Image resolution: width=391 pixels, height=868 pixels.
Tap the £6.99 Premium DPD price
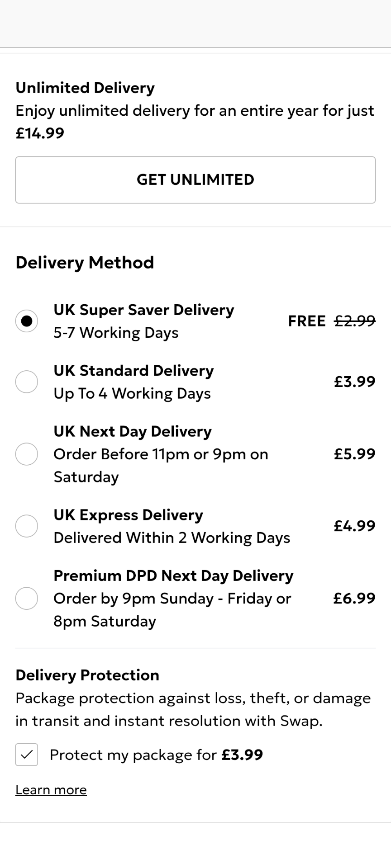[x=354, y=599]
